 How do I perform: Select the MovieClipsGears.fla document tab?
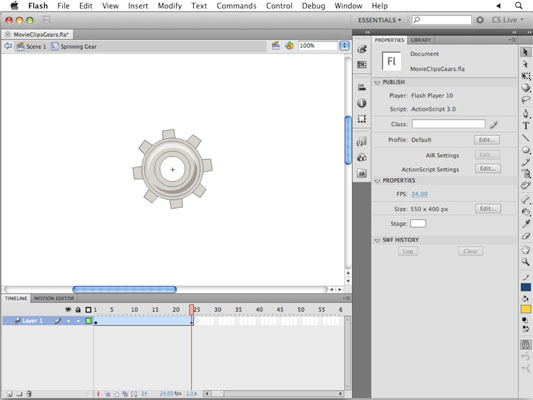[41, 34]
